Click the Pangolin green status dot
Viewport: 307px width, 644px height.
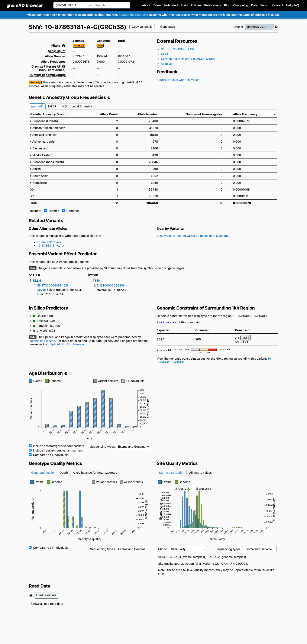click(34, 326)
